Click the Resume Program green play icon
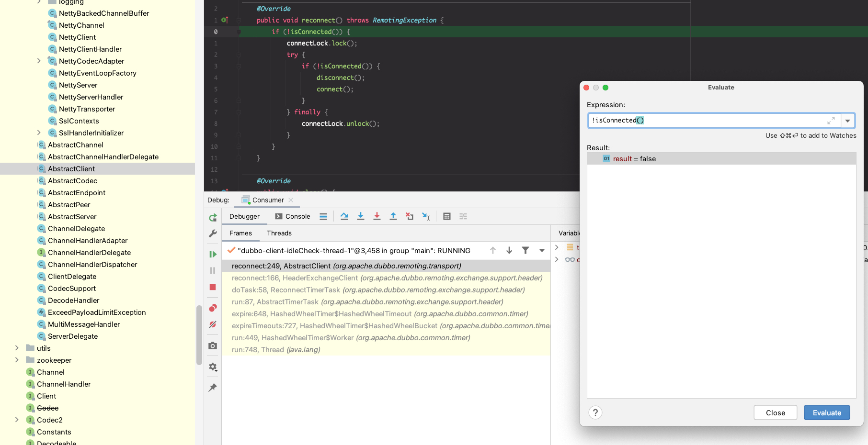The image size is (868, 445). (x=213, y=254)
